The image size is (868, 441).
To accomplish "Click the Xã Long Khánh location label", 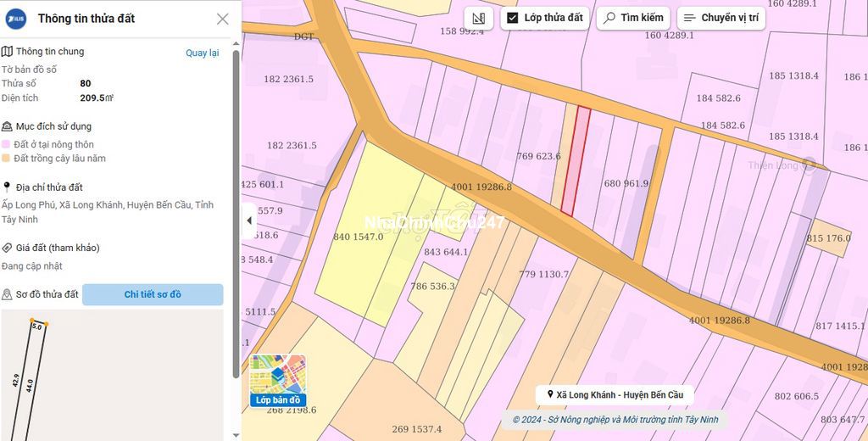I will 615,394.
